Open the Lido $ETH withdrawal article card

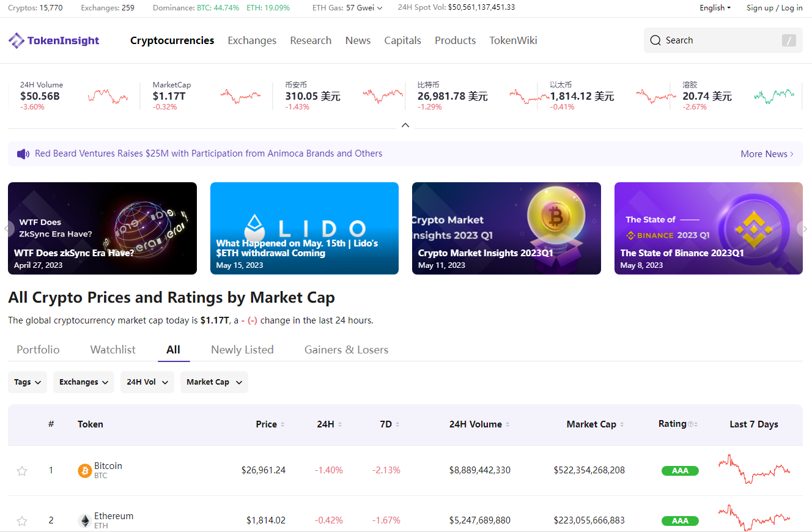click(304, 228)
